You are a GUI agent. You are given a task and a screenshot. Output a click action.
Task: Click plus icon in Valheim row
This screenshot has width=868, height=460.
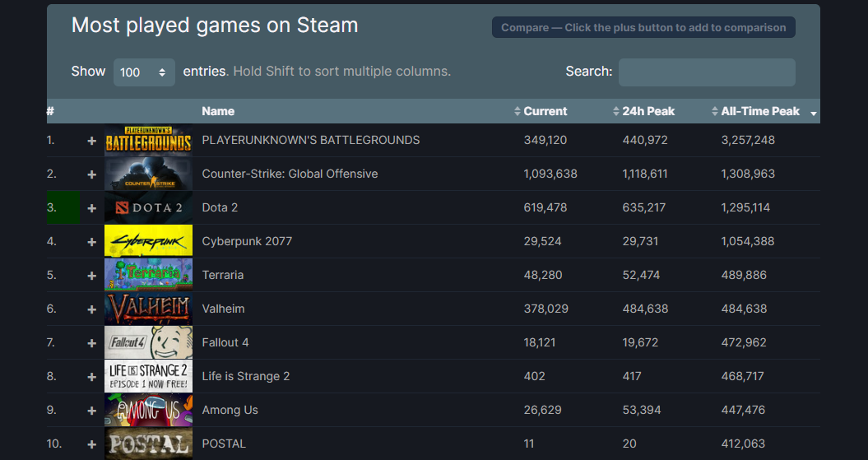click(x=92, y=310)
